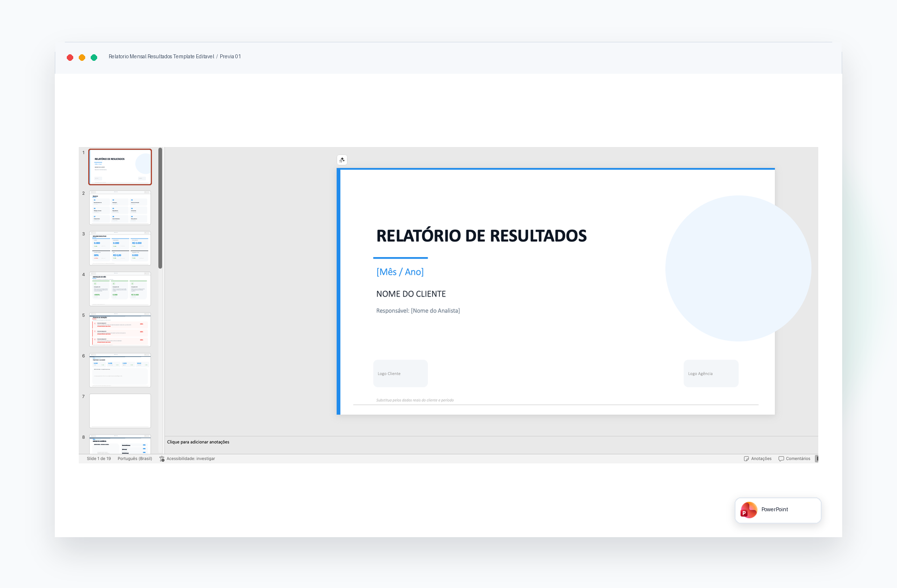The image size is (897, 588).
Task: Select the large light-blue circle shape on slide
Action: pos(738,269)
